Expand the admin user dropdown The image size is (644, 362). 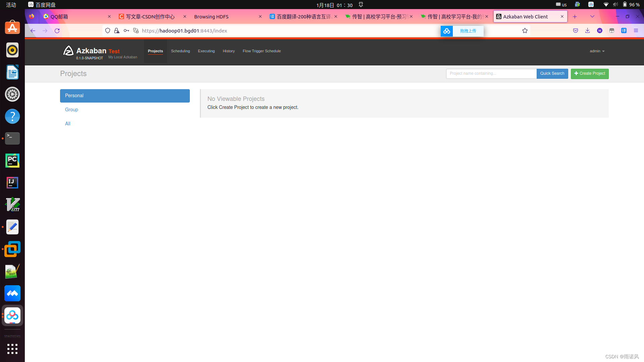pos(597,51)
